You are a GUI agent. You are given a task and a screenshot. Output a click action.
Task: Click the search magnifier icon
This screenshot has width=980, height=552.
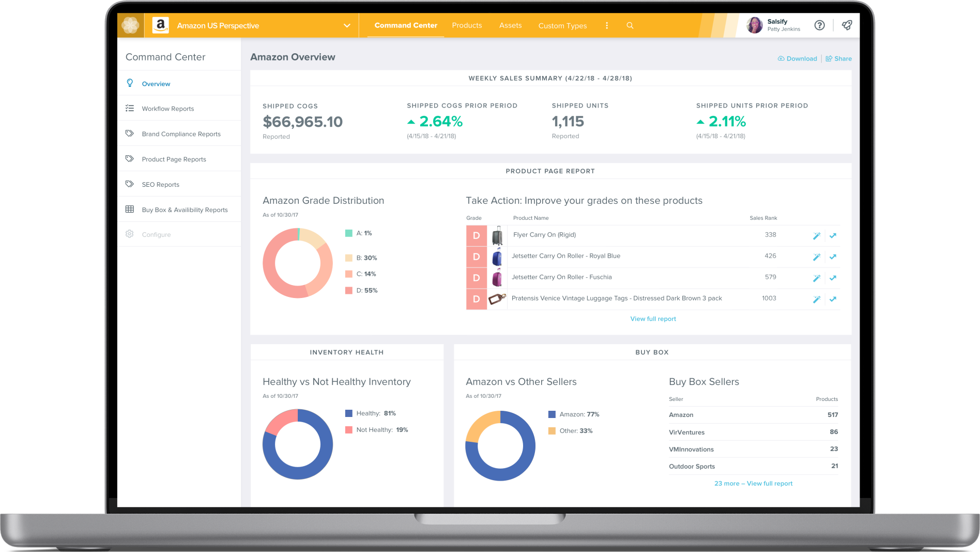[630, 25]
